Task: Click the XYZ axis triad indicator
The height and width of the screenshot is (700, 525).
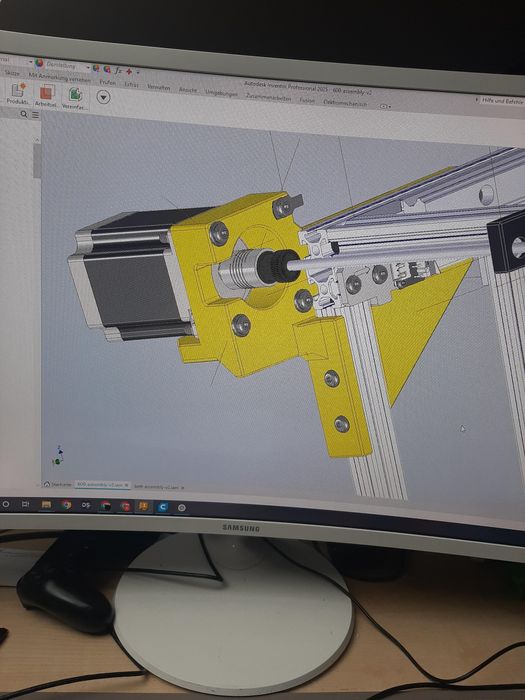Action: point(58,456)
